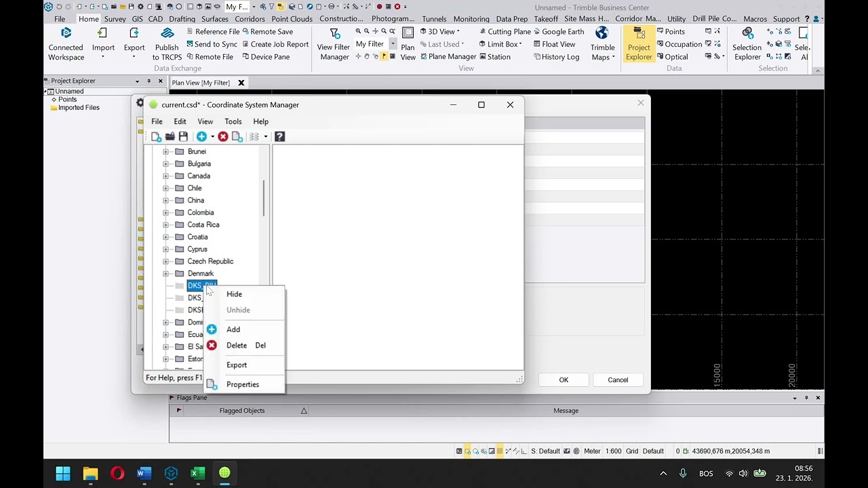The height and width of the screenshot is (488, 868).
Task: Expand the Croatia folder node
Action: click(165, 237)
